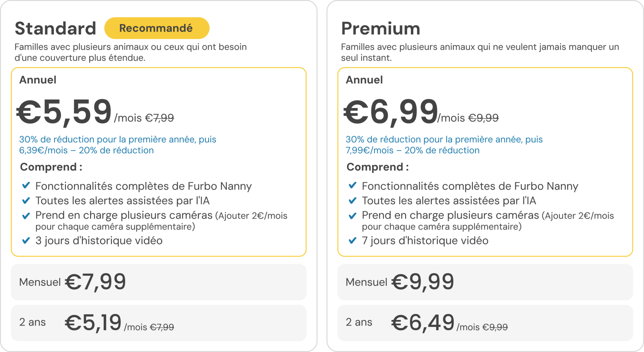Click checkmark next to 7 jours d'historique vidéo
644x352 pixels.
pyautogui.click(x=353, y=241)
